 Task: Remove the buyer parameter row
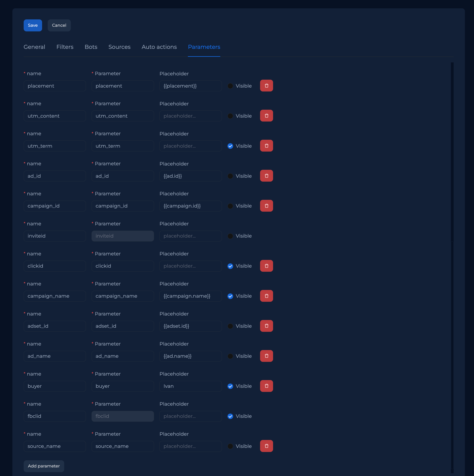pos(266,386)
